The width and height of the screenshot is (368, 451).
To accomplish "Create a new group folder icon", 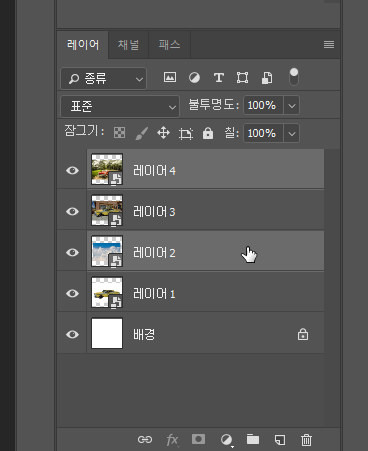I will 253,439.
